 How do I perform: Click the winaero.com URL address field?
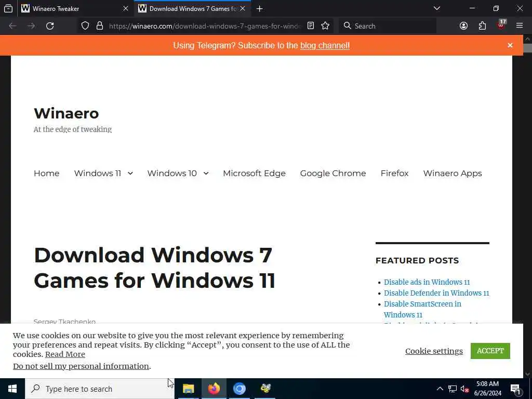(x=205, y=26)
